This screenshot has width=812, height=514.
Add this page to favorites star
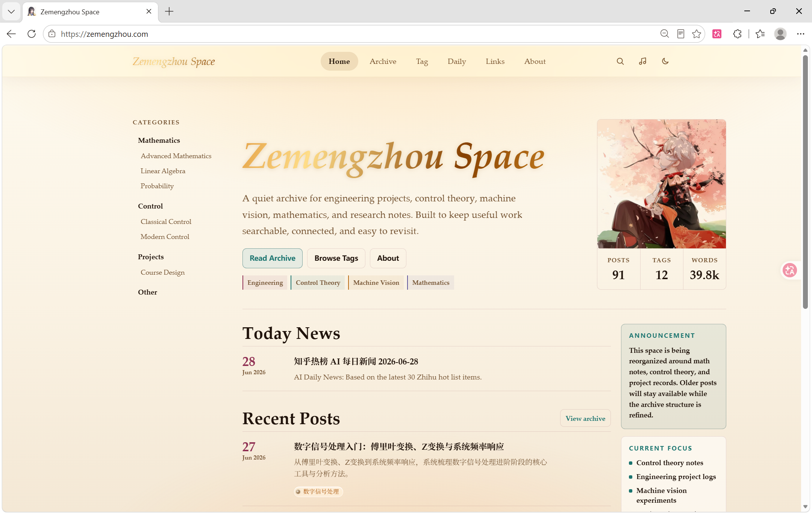click(x=697, y=34)
